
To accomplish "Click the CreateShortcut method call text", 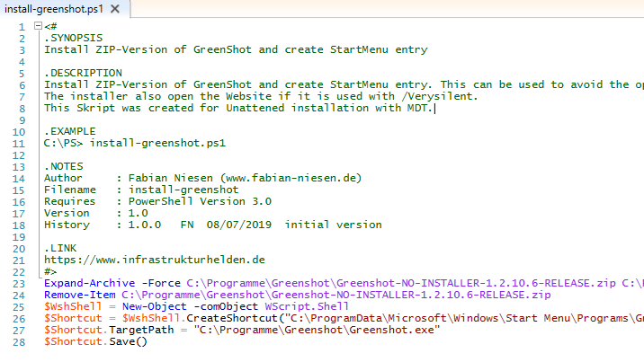I will click(x=232, y=318).
